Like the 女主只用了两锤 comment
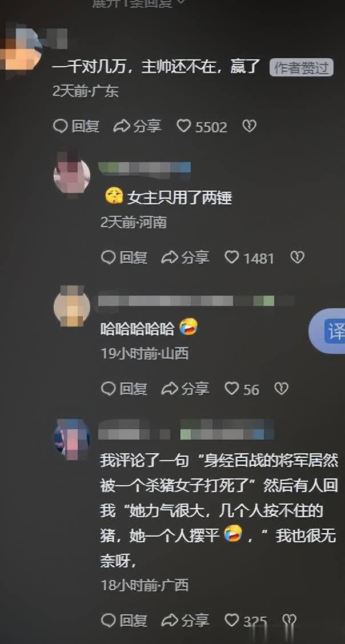This screenshot has height=644, width=345. pyautogui.click(x=249, y=258)
